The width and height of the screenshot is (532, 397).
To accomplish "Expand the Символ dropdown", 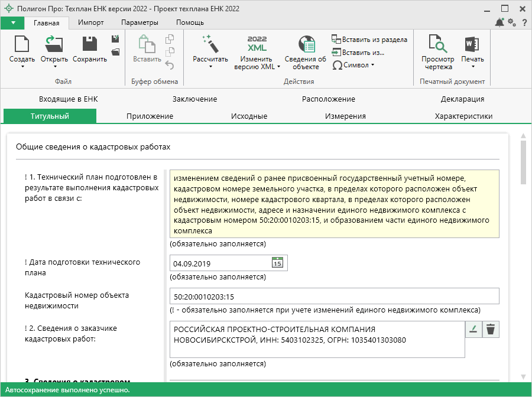I will click(x=372, y=65).
